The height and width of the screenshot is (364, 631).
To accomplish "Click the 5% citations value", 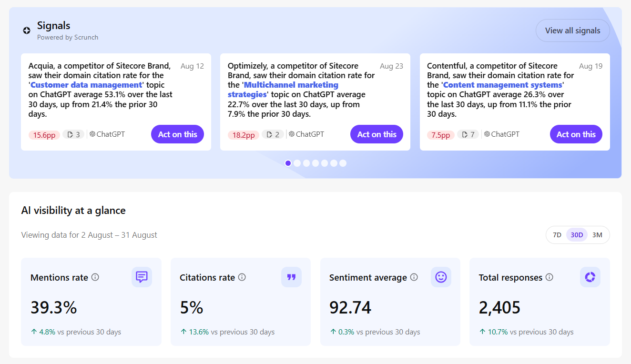I will click(x=192, y=308).
